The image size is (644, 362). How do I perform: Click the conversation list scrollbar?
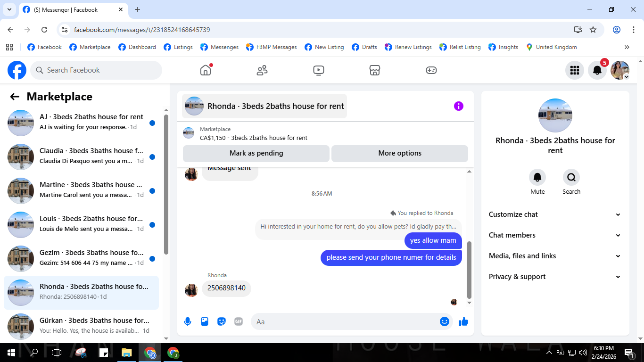pyautogui.click(x=166, y=184)
